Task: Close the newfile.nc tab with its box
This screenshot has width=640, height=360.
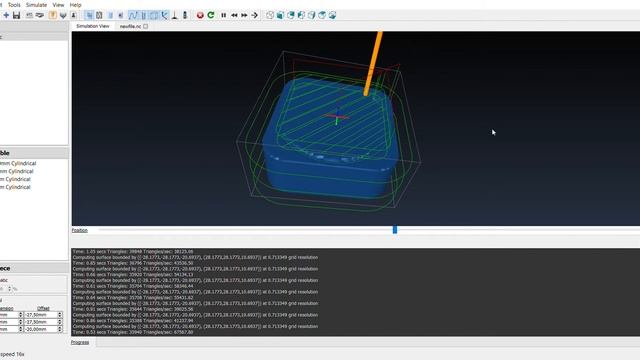Action: pyautogui.click(x=146, y=26)
